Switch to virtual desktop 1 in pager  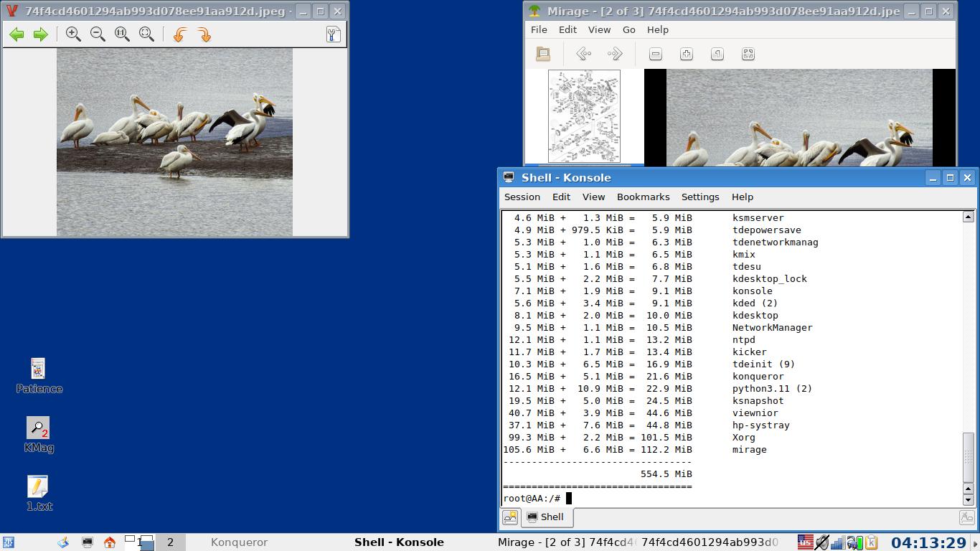(140, 542)
